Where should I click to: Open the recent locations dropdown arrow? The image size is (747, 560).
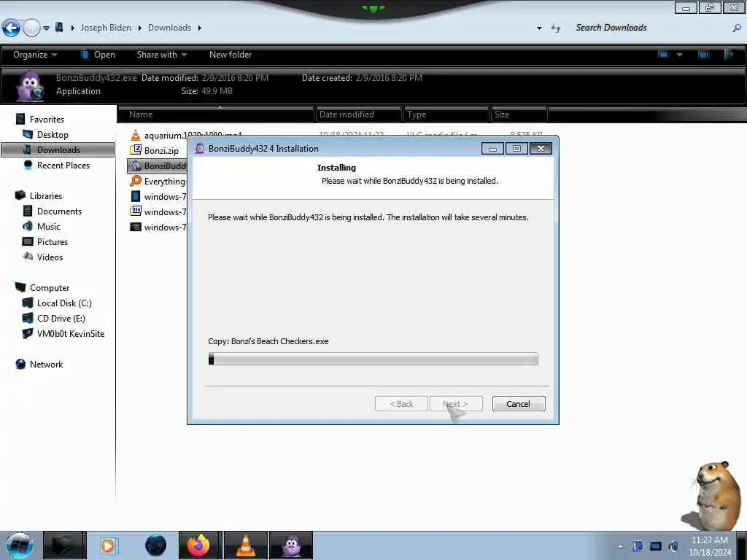pyautogui.click(x=46, y=28)
